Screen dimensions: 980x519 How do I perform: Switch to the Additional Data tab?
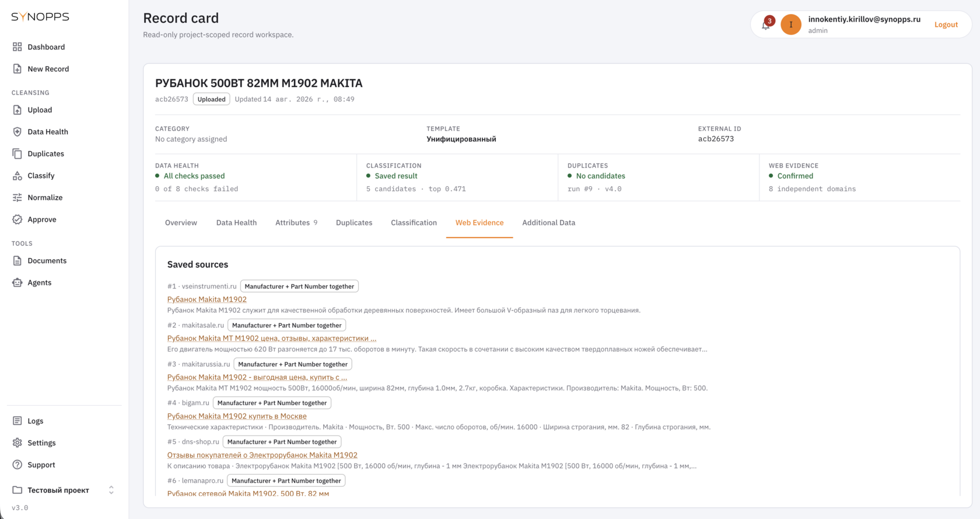[x=548, y=222]
